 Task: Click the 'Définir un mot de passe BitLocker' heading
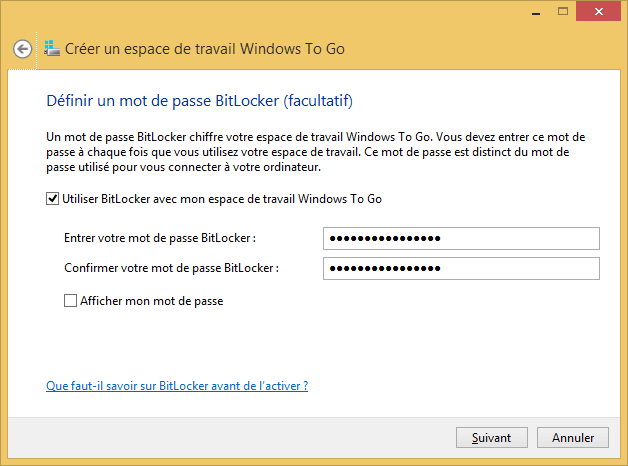[200, 101]
